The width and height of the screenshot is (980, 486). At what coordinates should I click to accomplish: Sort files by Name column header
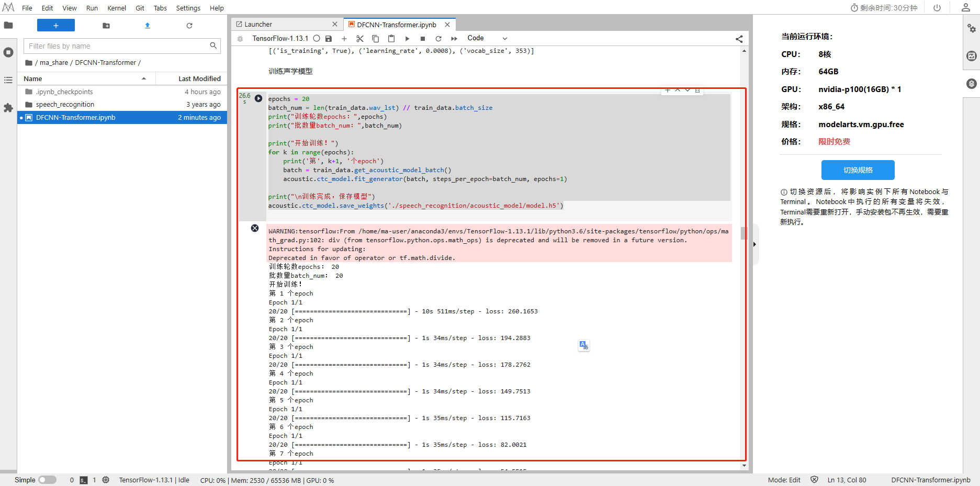click(86, 78)
